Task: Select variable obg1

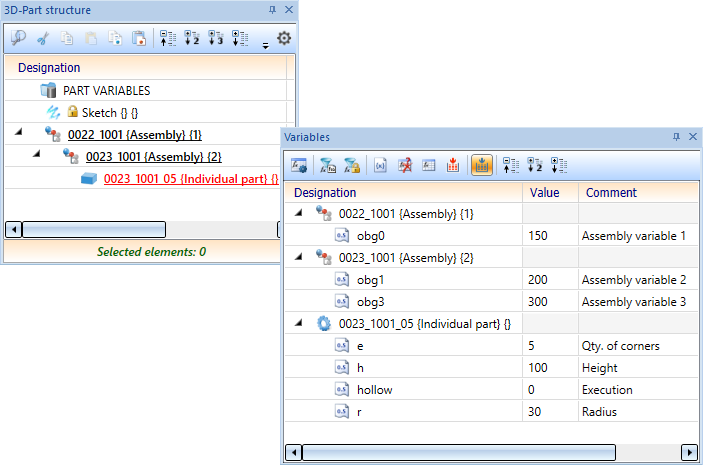Action: coord(370,280)
